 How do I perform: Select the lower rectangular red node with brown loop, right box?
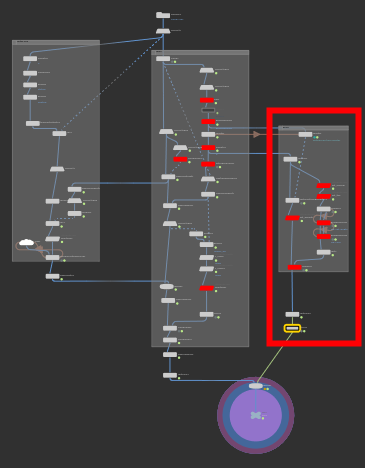[x=324, y=236]
